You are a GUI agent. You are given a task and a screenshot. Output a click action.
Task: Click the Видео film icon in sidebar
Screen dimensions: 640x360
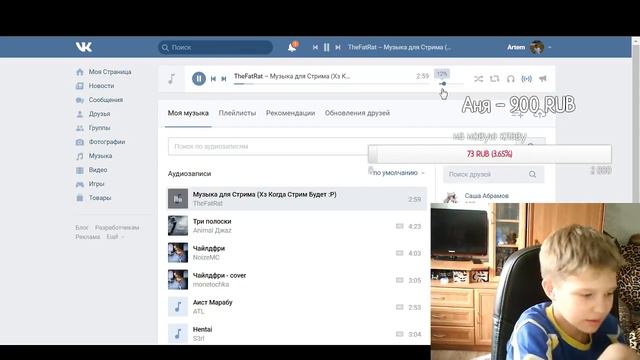pos(80,170)
